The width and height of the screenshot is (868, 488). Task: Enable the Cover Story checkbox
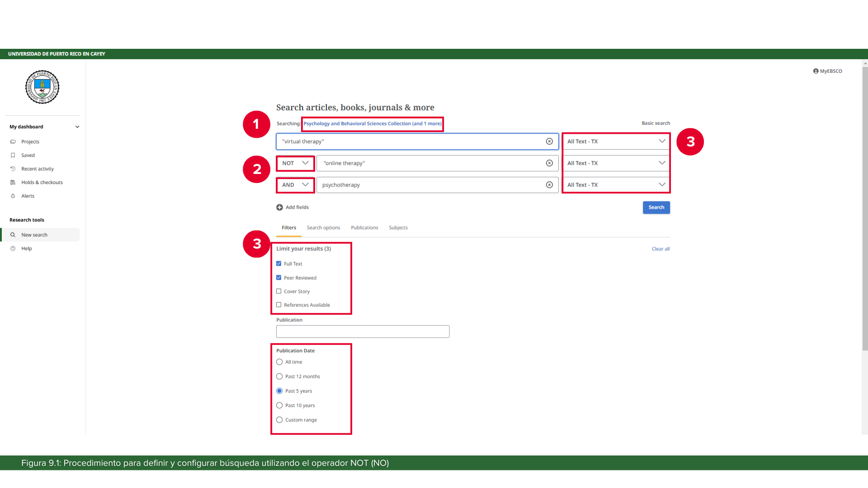click(x=279, y=291)
